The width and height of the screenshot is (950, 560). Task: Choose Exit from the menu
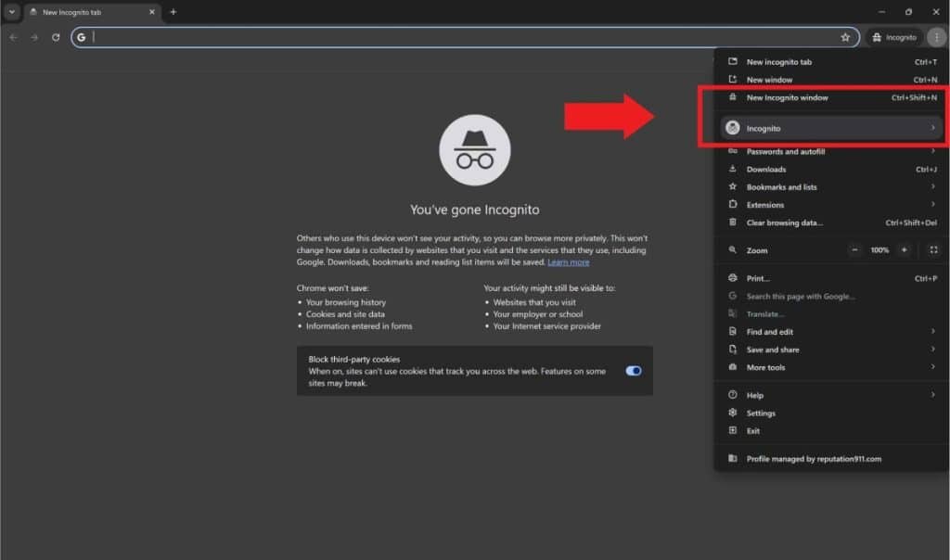[x=831, y=431]
